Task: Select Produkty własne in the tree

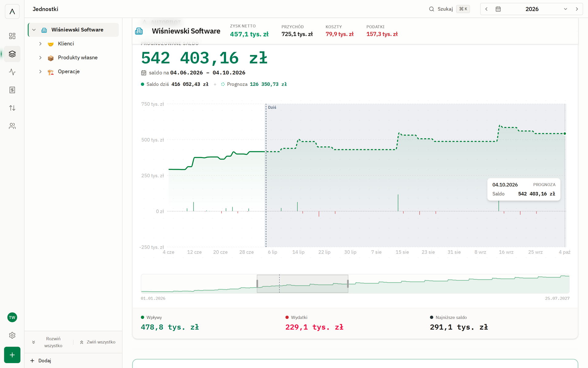Action: point(78,58)
